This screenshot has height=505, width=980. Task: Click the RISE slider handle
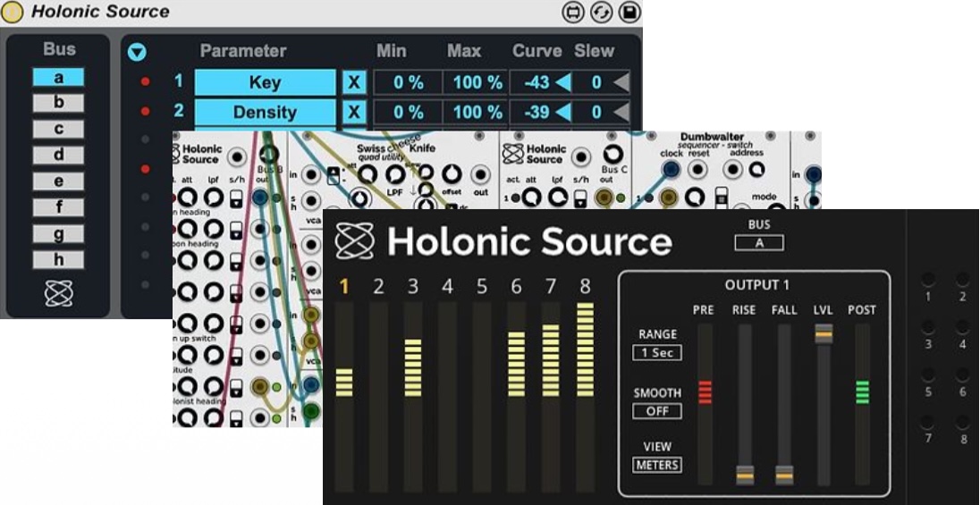tap(745, 476)
